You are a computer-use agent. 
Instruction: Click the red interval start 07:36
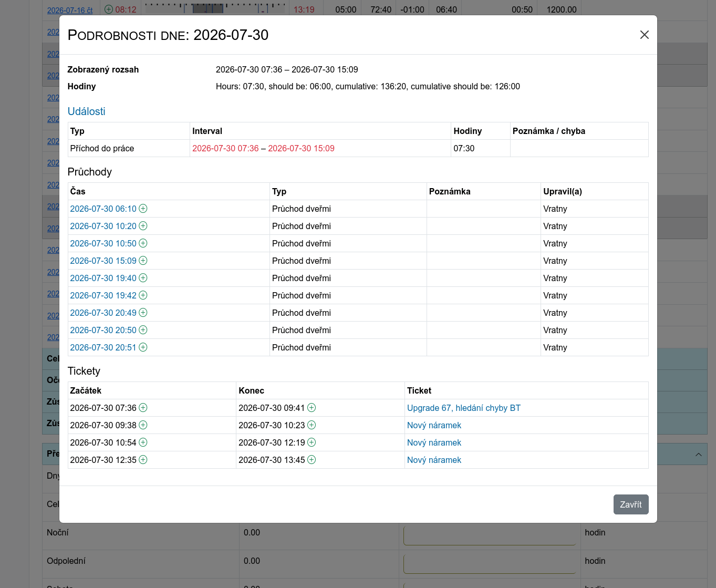(x=225, y=148)
